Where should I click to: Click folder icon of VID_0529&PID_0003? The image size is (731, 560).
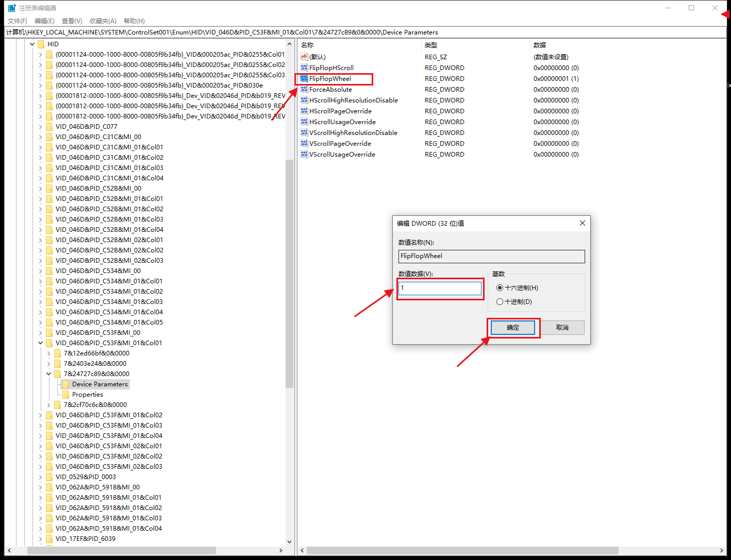(49, 477)
